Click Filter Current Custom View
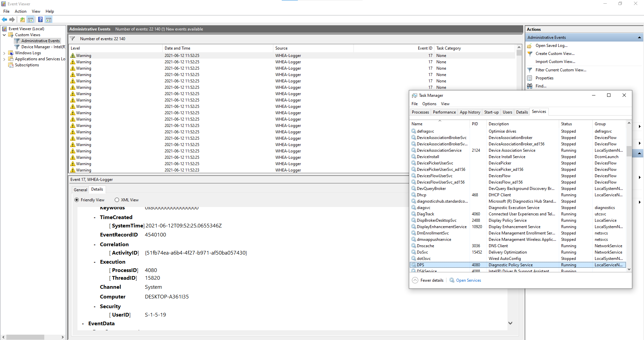The image size is (644, 340). point(560,70)
